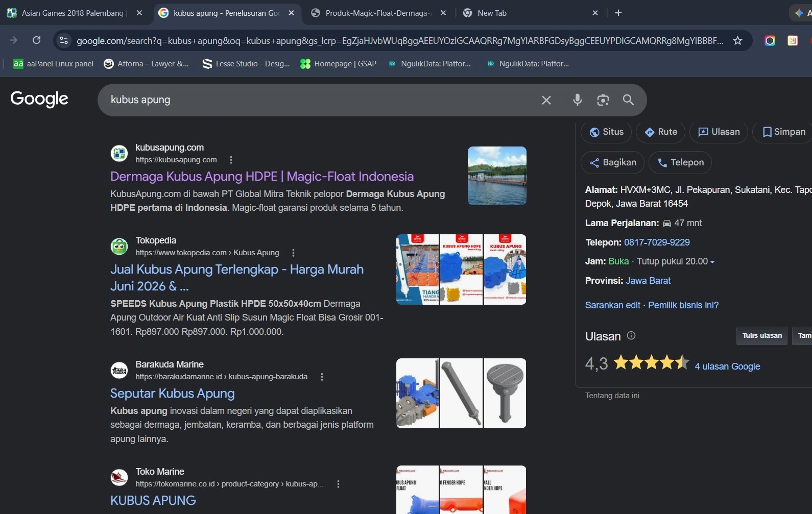Viewport: 812px width, 514px height.
Task: Click Sarankan edit link
Action: 612,305
